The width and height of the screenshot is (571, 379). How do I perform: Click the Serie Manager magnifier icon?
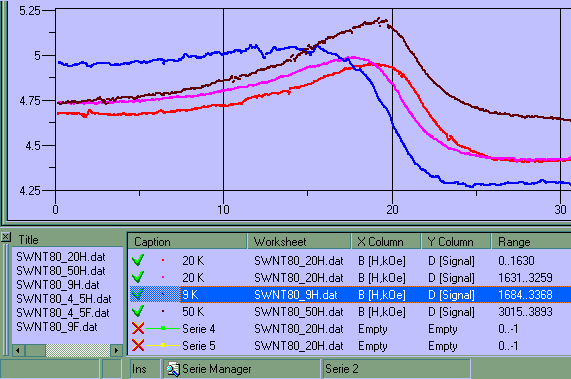(x=173, y=369)
